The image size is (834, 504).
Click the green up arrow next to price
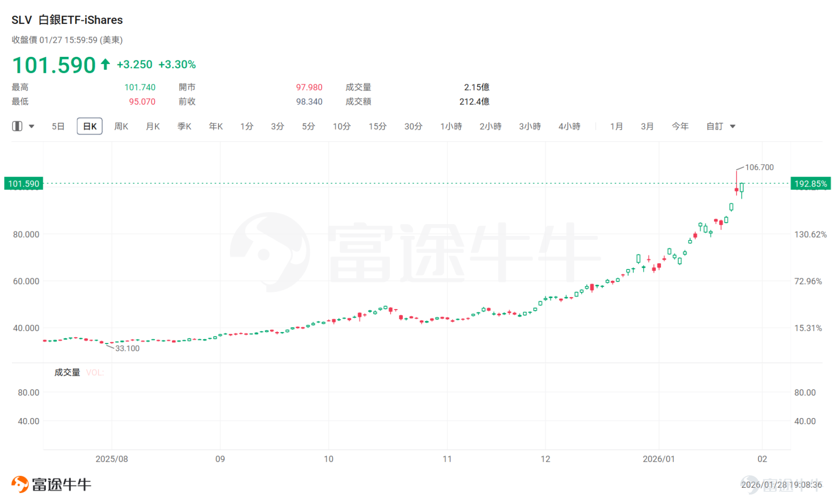point(105,64)
